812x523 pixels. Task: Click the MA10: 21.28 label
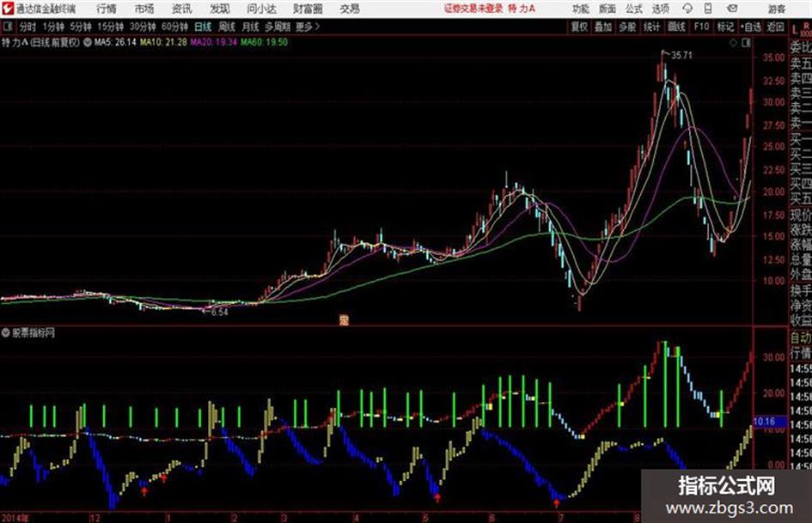click(163, 42)
